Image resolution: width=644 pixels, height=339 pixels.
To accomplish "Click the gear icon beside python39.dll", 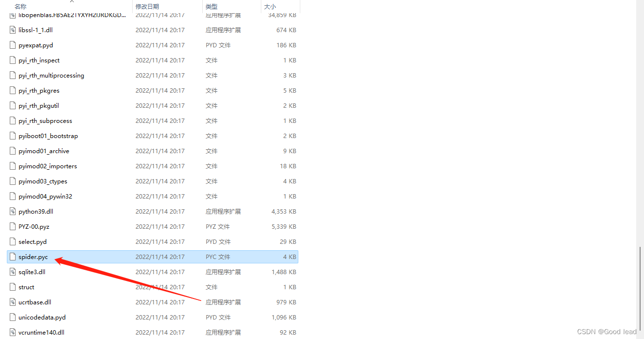I will coord(12,211).
